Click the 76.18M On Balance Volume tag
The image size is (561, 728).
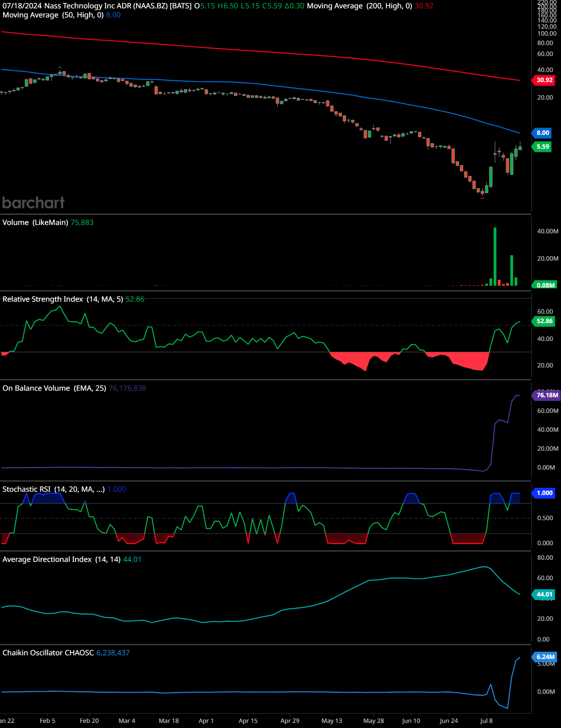546,395
